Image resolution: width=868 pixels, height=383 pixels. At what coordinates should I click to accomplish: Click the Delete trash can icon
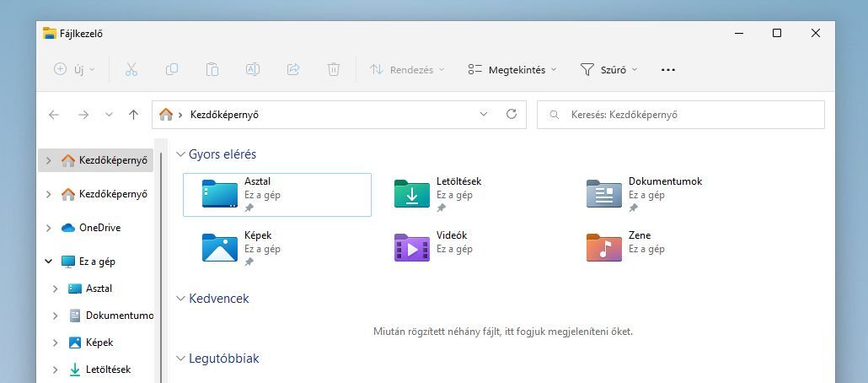click(333, 69)
